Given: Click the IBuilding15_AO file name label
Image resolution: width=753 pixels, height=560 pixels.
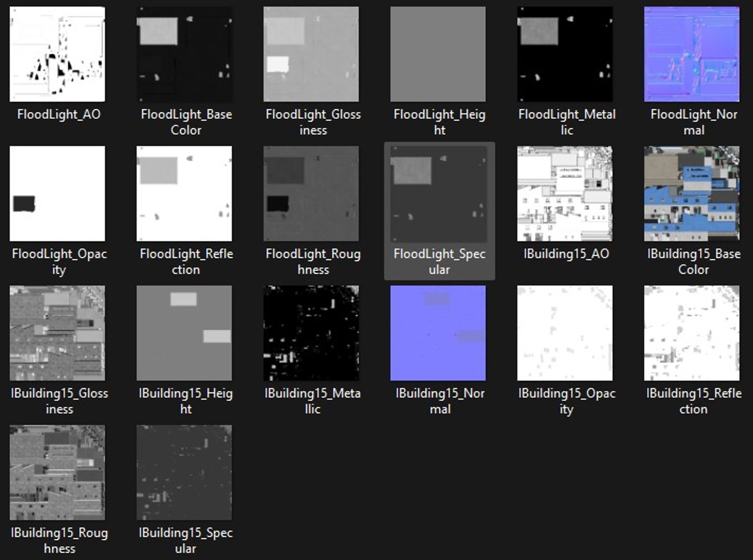Looking at the screenshot, I should (566, 254).
